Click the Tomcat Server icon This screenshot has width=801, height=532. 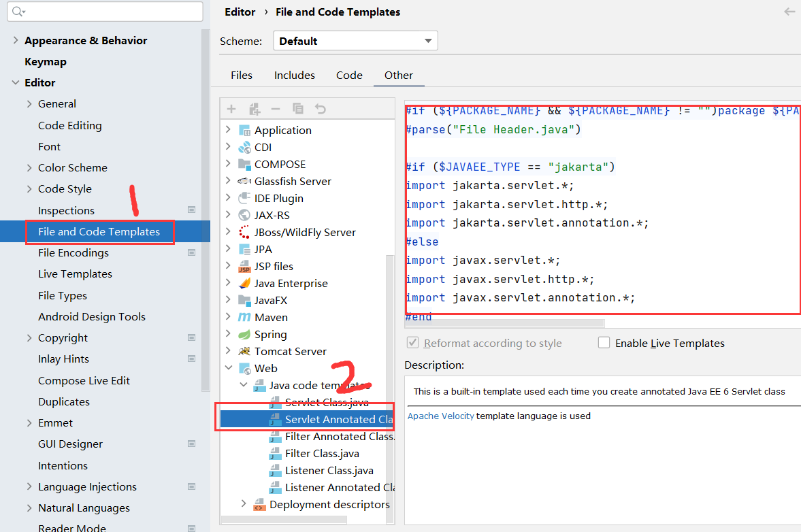[244, 351]
